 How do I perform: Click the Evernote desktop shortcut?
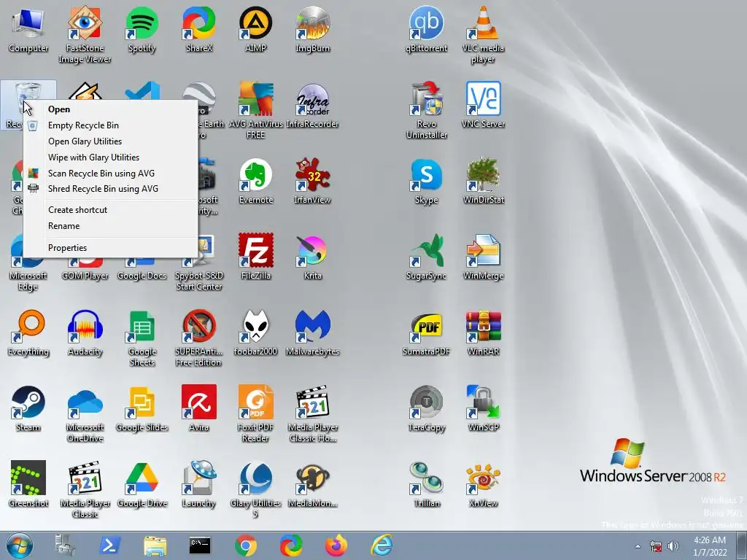256,182
